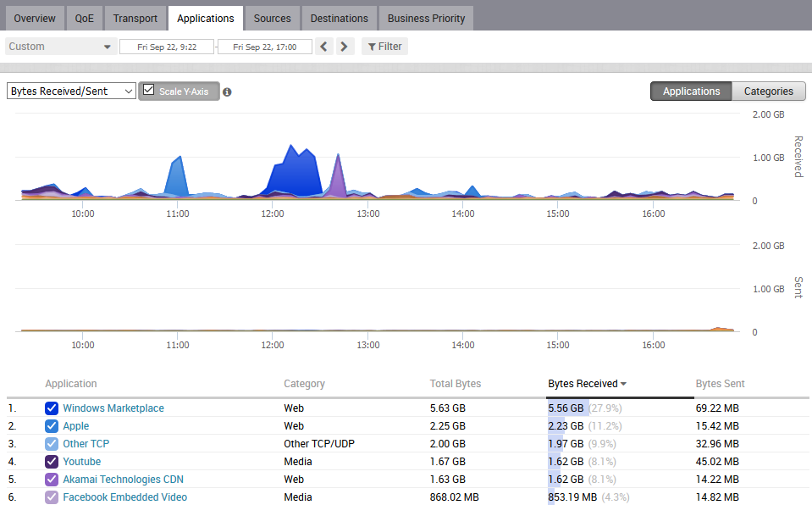
Task: Open the Destinations tab
Action: 340,18
